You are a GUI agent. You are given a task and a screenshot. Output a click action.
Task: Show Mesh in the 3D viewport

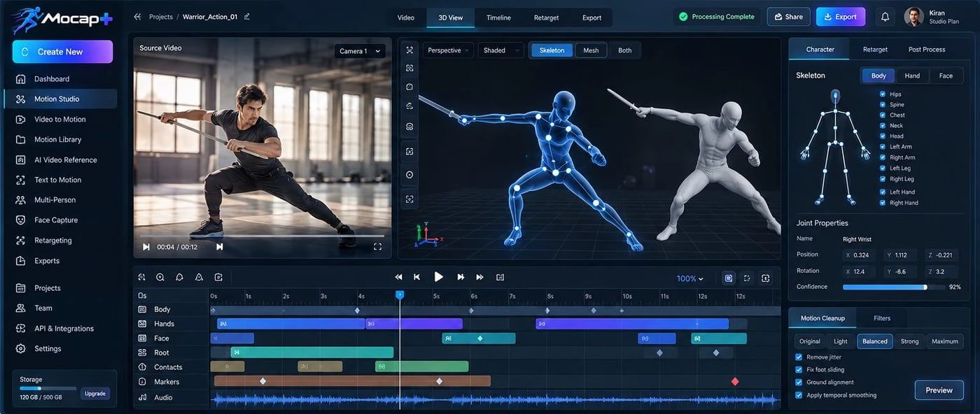coord(591,50)
